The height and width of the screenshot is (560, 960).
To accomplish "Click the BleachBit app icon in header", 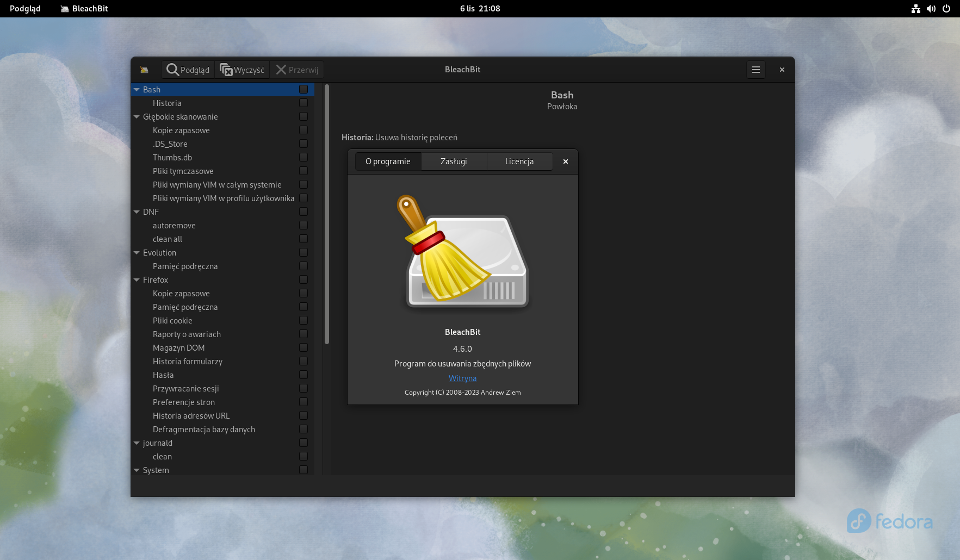I will click(x=144, y=70).
